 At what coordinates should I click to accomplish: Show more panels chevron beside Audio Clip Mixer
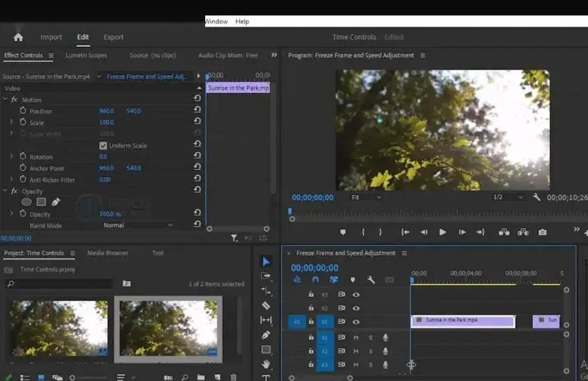(x=274, y=55)
